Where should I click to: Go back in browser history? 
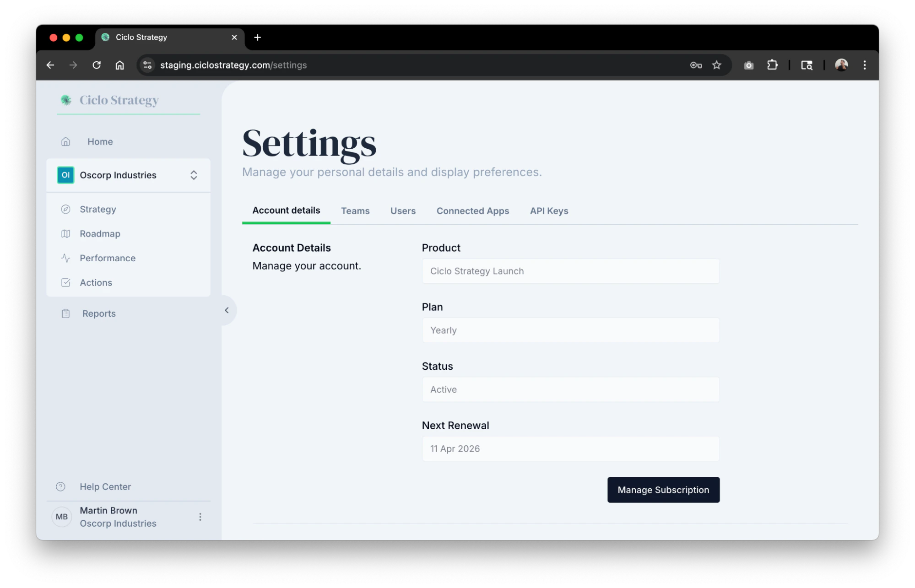click(x=50, y=65)
